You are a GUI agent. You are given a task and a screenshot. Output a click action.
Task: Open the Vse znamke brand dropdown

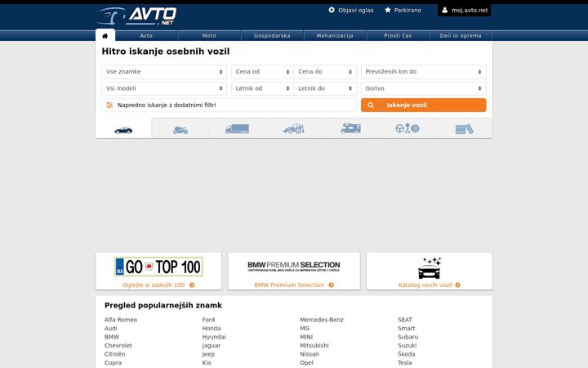(x=164, y=72)
